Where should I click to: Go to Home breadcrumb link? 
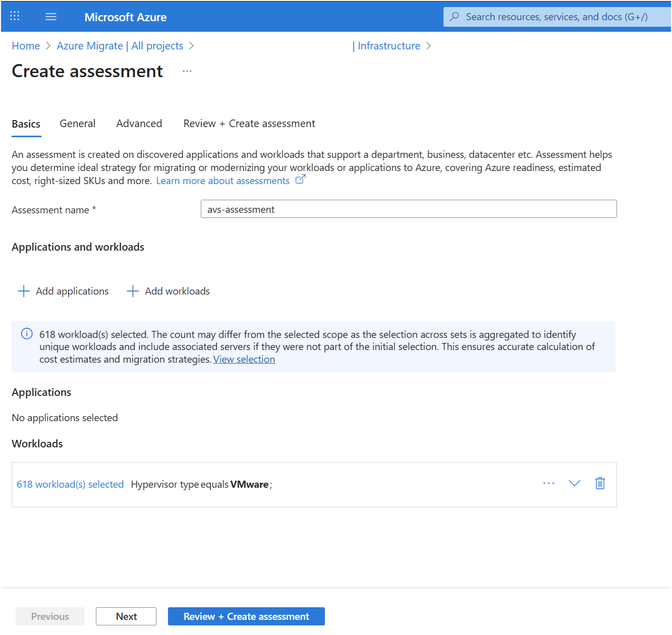26,46
